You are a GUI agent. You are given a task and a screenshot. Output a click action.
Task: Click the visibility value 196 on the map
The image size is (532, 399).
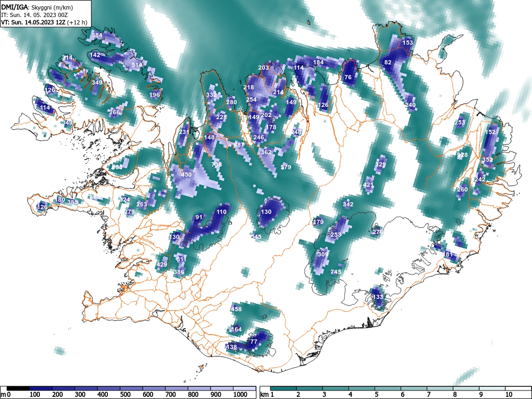(154, 95)
